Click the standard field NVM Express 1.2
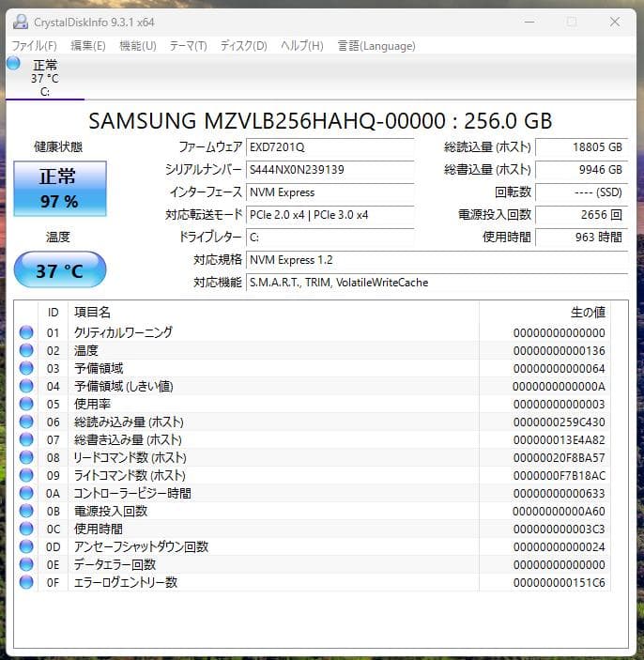The image size is (644, 660). point(437,260)
